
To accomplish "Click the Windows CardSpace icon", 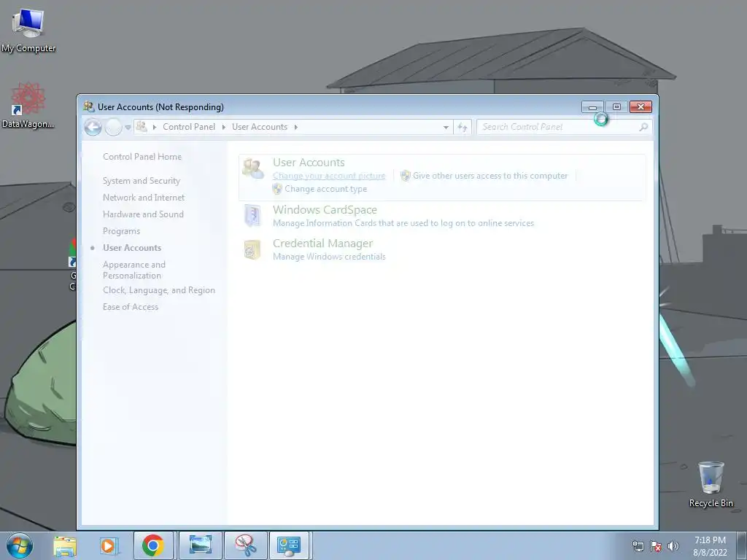I will click(x=252, y=216).
